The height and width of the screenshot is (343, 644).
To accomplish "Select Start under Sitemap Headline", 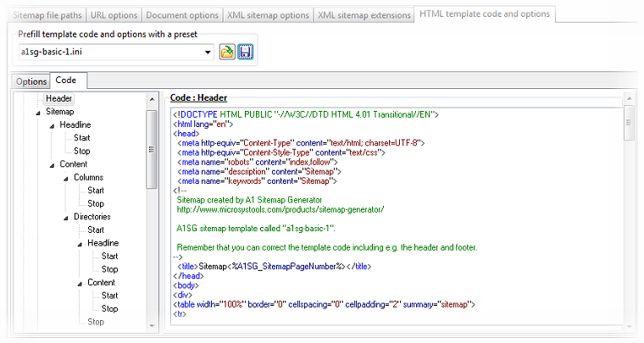I will click(x=81, y=138).
